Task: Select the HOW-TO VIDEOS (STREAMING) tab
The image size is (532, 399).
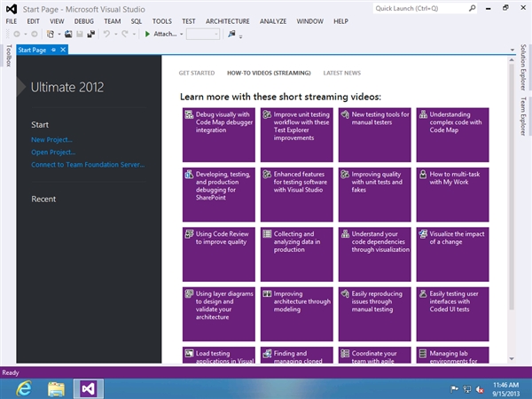Action: (269, 73)
